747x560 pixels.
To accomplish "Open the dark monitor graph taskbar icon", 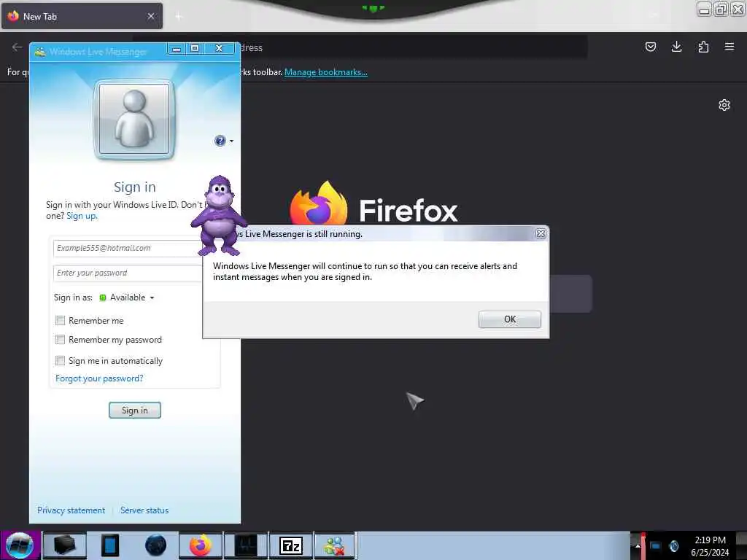I will tap(246, 545).
